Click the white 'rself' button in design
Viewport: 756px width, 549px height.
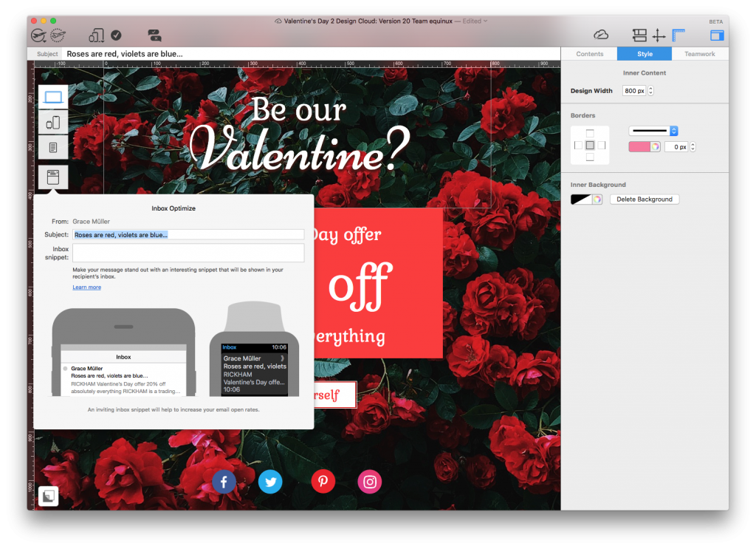point(334,395)
